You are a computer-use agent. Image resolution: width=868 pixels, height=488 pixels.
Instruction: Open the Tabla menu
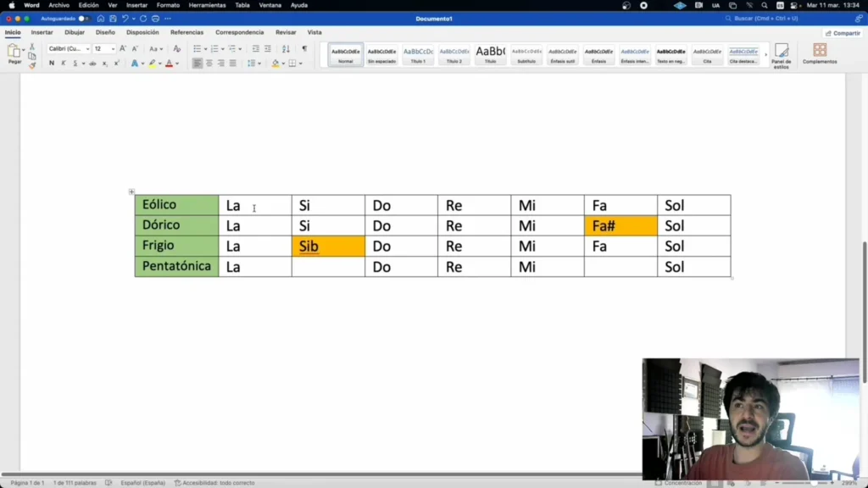click(x=242, y=5)
